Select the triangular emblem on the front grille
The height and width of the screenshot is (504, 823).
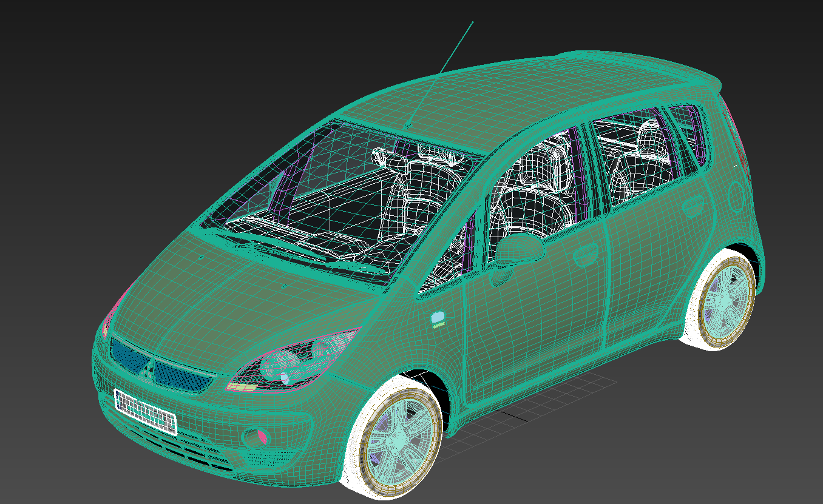point(148,370)
